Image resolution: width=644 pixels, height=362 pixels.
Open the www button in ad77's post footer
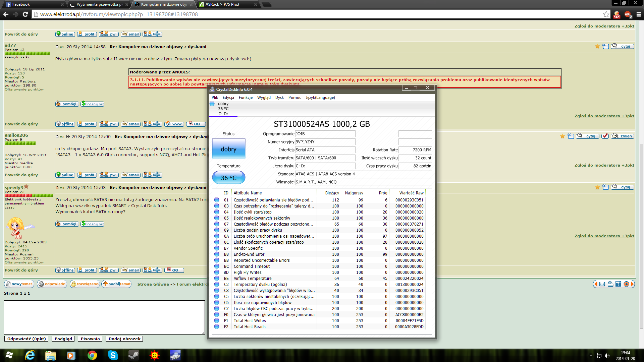(174, 124)
